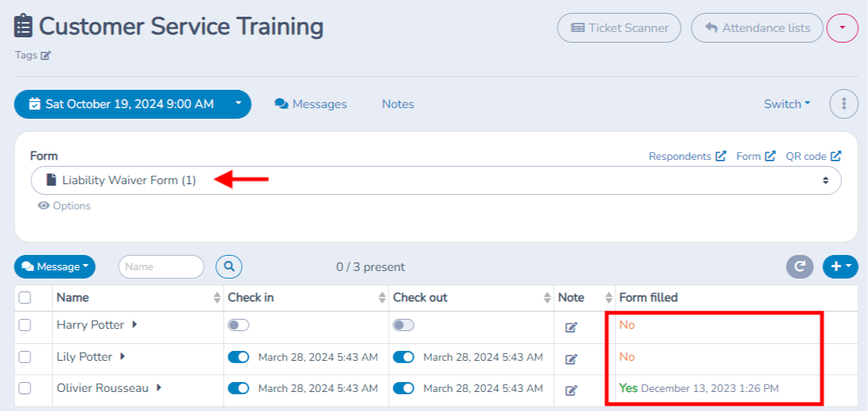This screenshot has height=411, width=868.
Task: Toggle Harry Potter's check out switch
Action: [x=403, y=325]
